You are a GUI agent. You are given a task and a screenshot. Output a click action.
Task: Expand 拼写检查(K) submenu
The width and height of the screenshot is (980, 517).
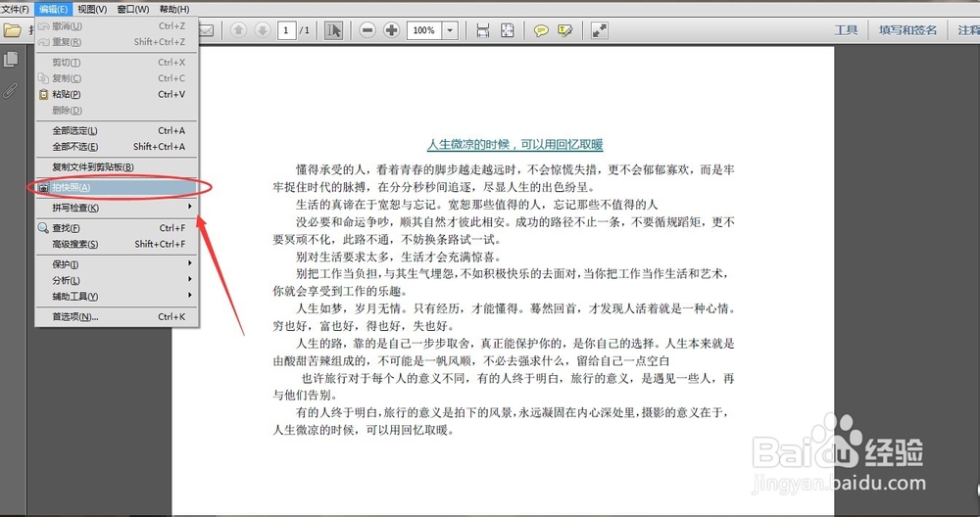117,208
